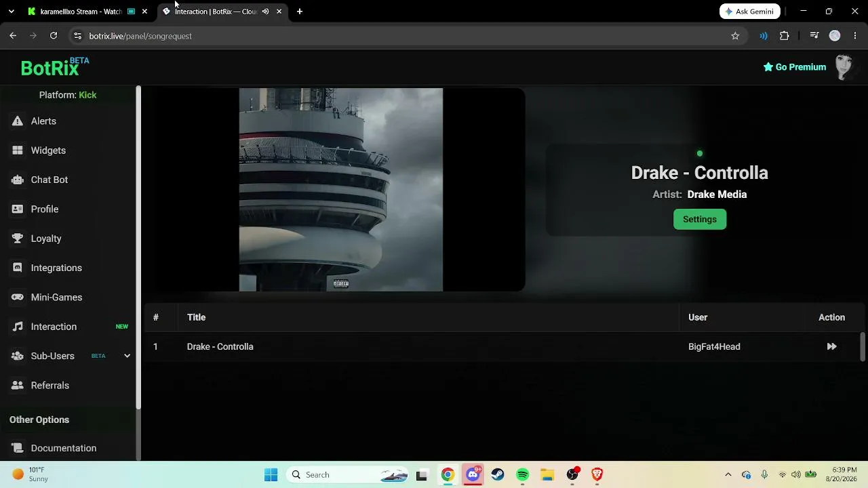Image resolution: width=868 pixels, height=488 pixels.
Task: Mute the Interaction tab audio icon
Action: coord(266,12)
